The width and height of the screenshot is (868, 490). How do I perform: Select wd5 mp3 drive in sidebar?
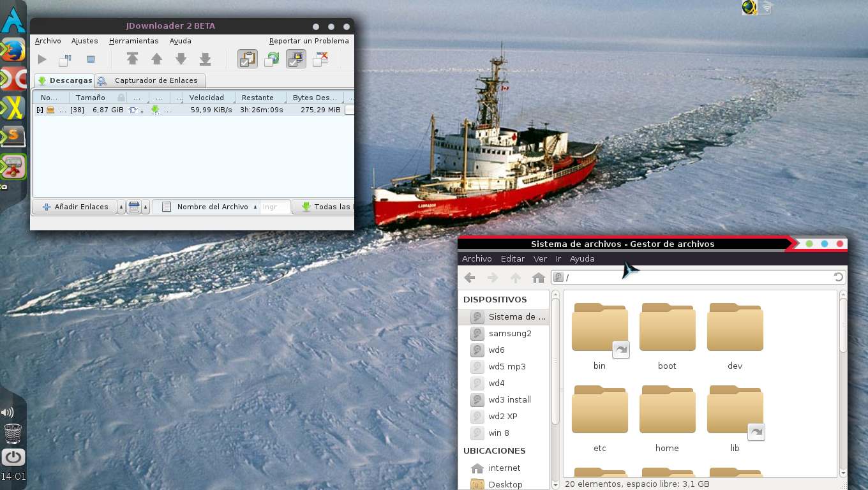point(504,366)
